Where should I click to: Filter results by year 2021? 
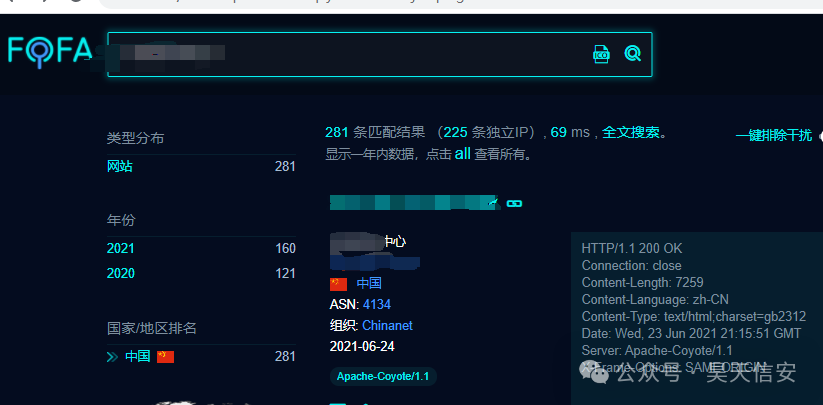click(120, 248)
